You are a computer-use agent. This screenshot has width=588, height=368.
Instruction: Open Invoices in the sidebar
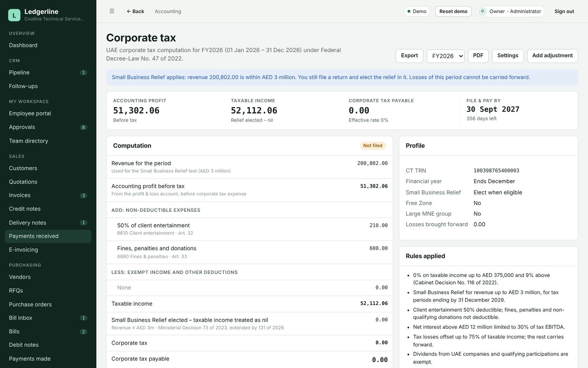48,195
